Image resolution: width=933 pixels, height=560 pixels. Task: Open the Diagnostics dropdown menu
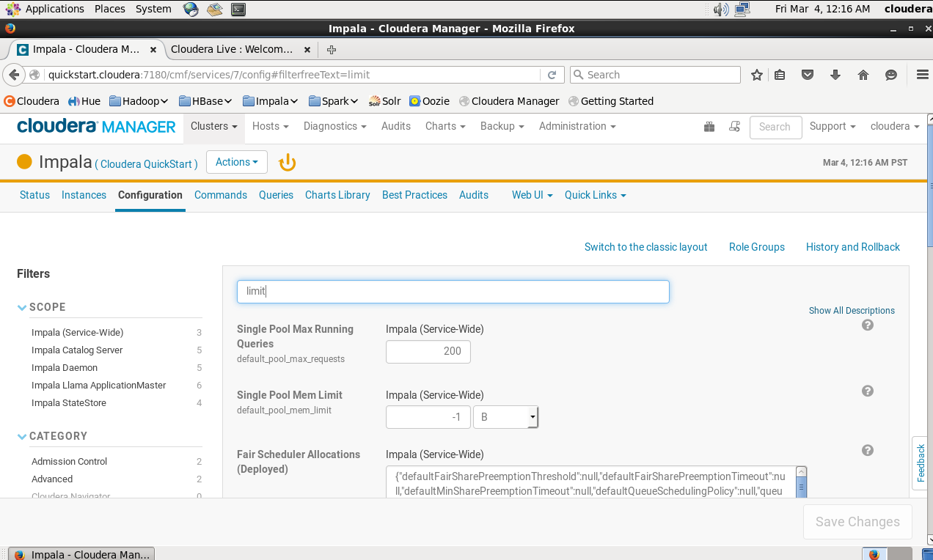[x=334, y=126]
